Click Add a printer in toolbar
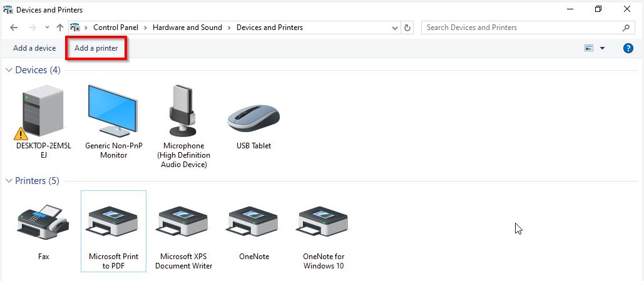This screenshot has height=281, width=644. point(96,48)
